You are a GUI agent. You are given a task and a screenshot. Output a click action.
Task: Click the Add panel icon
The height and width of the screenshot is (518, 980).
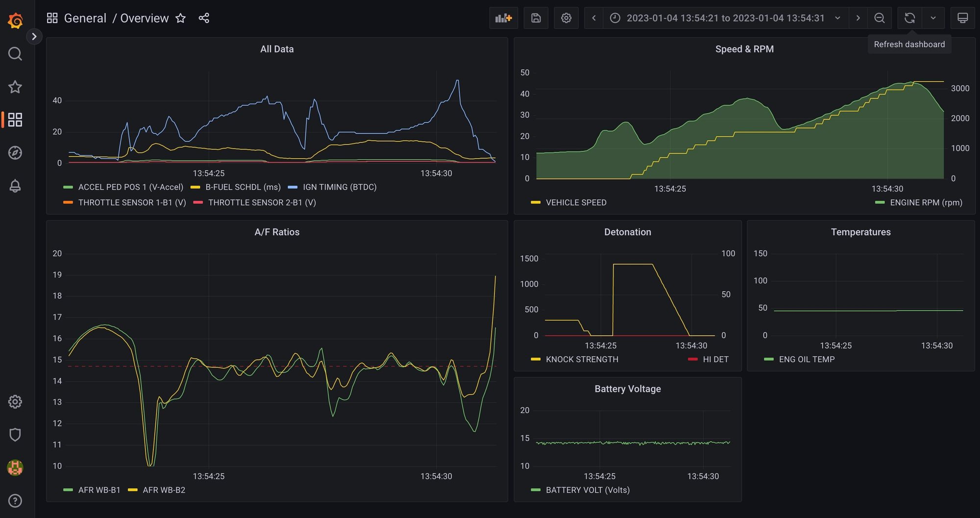[x=503, y=18]
